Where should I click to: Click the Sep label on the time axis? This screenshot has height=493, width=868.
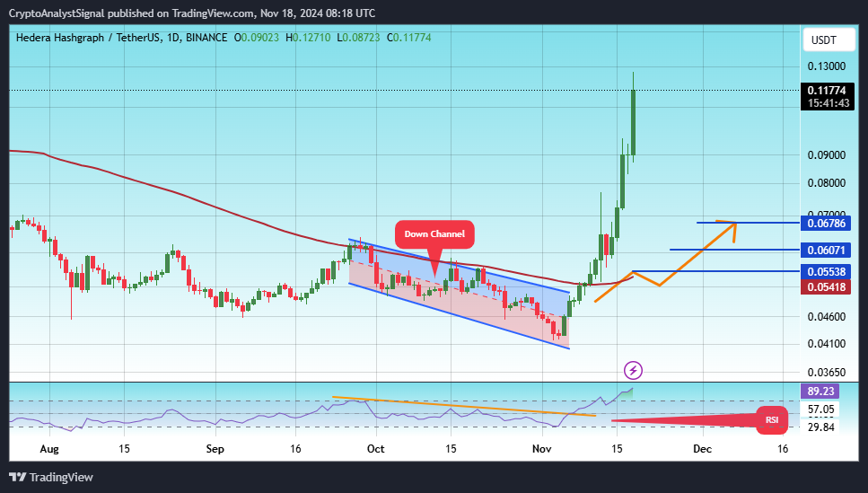pos(215,449)
